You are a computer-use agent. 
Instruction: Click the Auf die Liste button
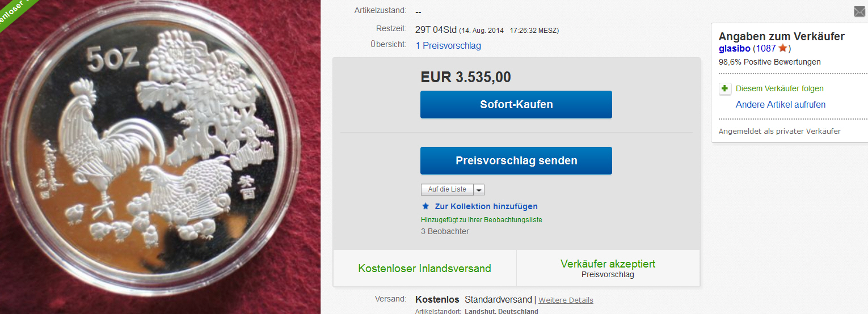click(x=447, y=189)
